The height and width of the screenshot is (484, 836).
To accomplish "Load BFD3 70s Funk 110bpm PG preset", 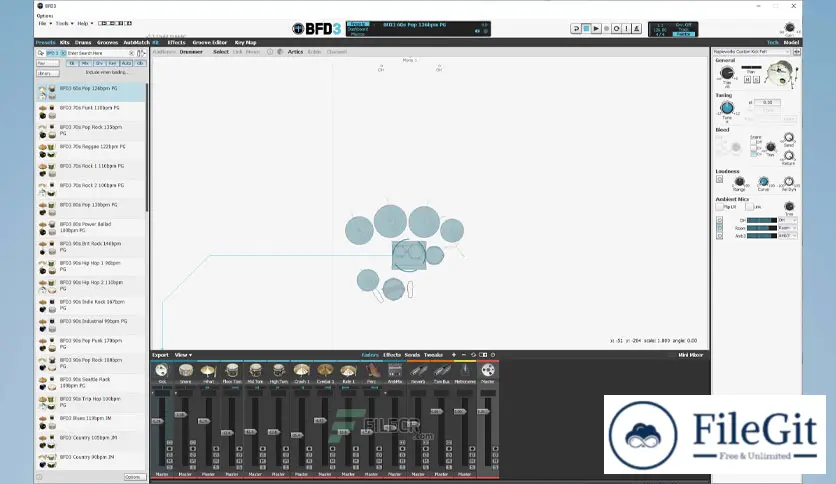I will (x=91, y=111).
